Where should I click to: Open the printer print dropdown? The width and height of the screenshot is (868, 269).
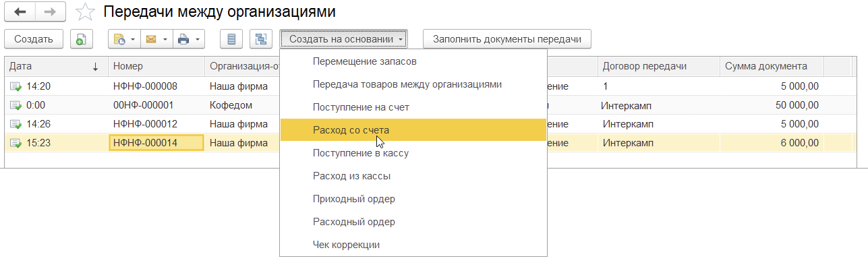[x=189, y=39]
